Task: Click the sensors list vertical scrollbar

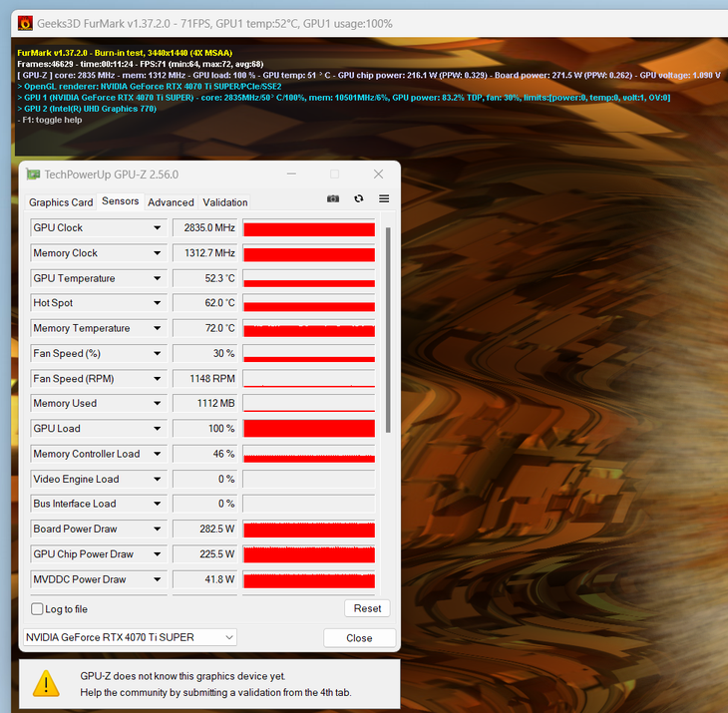Action: (388, 330)
